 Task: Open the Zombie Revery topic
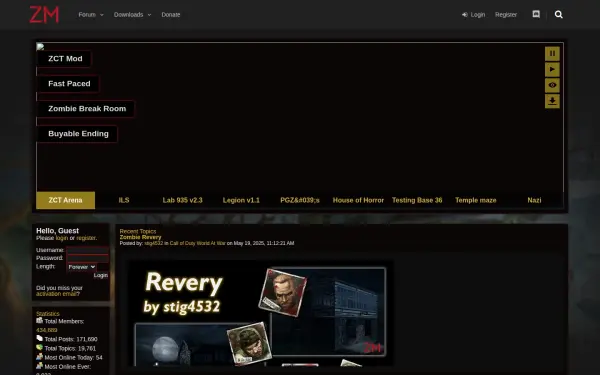click(140, 237)
